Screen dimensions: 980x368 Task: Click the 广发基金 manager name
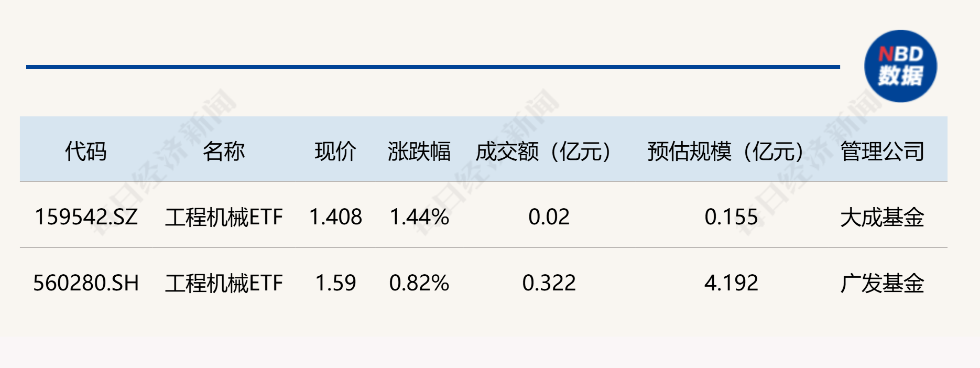coord(882,283)
